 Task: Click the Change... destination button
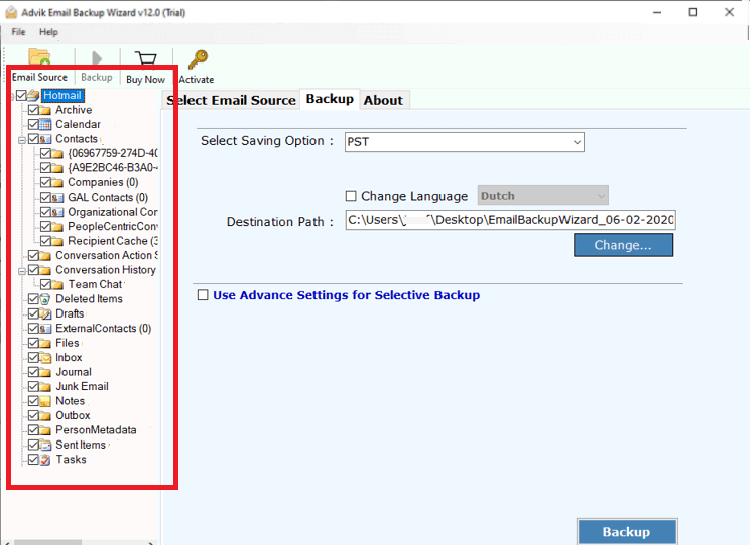click(623, 245)
